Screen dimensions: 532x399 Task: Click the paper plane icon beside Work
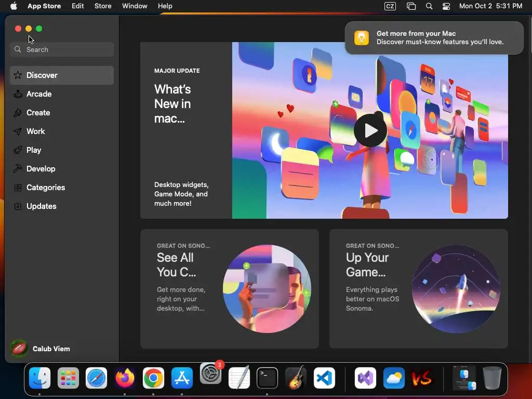point(18,131)
